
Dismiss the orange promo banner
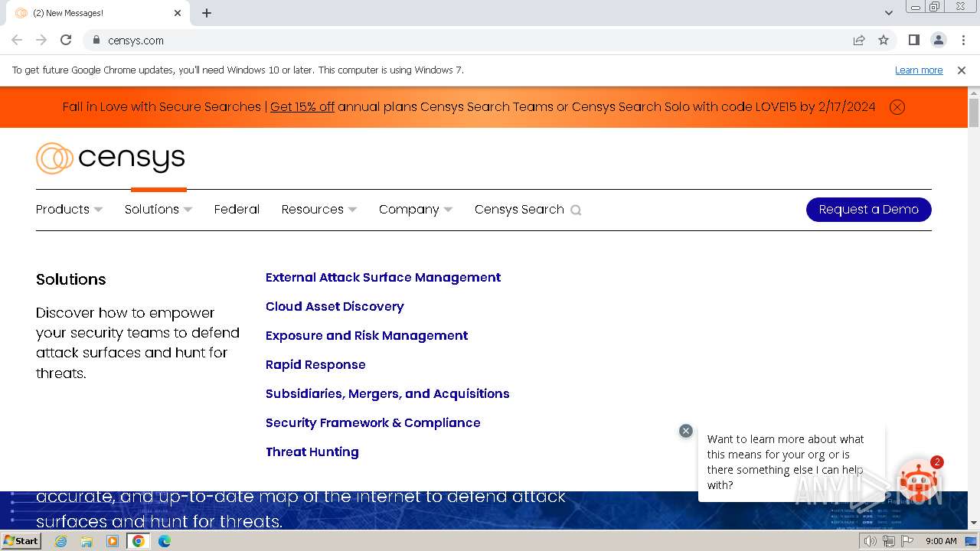coord(897,107)
